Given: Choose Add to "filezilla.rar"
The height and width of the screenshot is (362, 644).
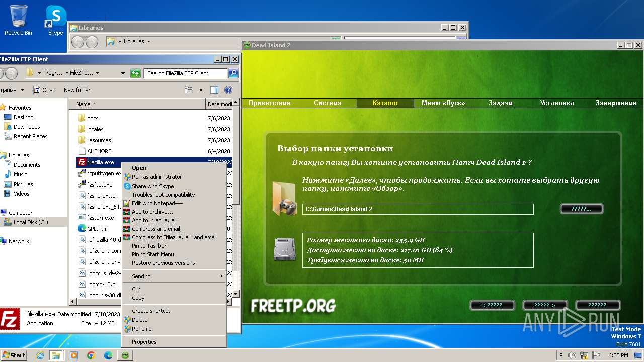Looking at the screenshot, I should [x=174, y=220].
